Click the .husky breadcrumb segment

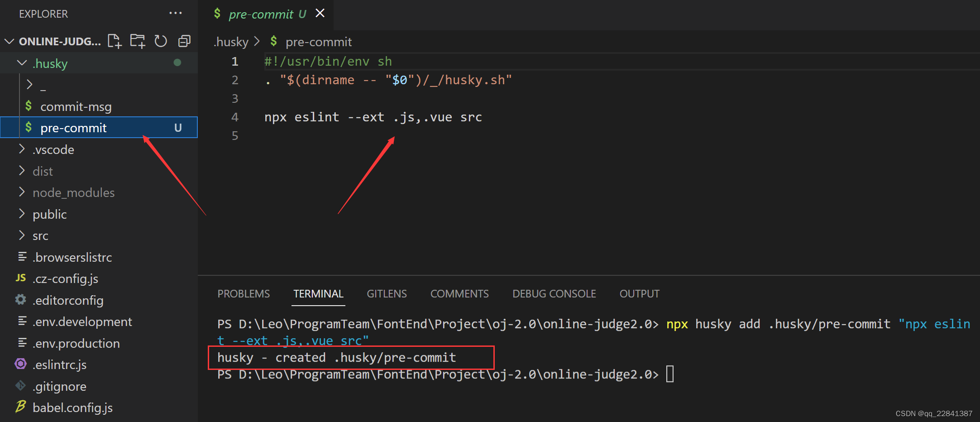231,42
